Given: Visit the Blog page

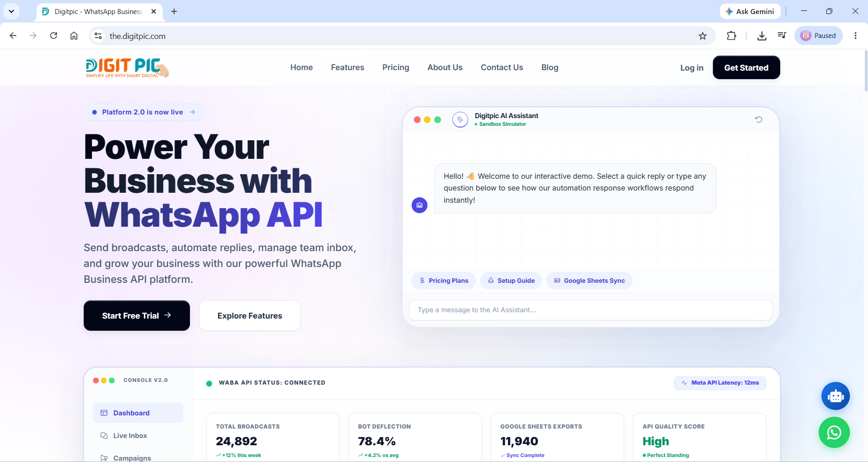Looking at the screenshot, I should [550, 67].
